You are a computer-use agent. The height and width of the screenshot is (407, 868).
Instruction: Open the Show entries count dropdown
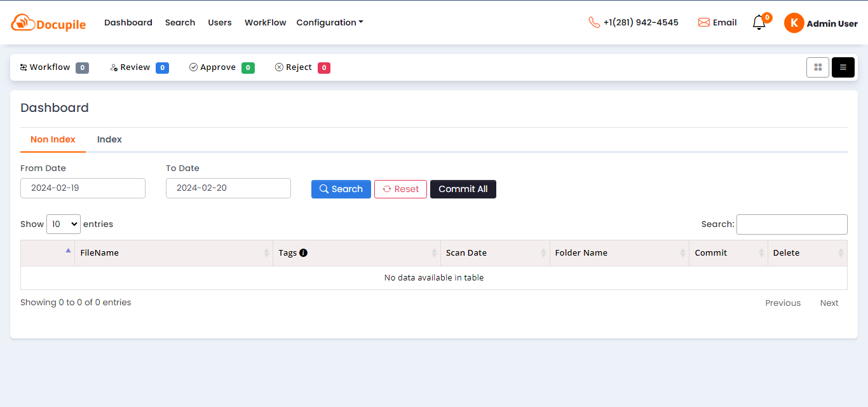[64, 224]
